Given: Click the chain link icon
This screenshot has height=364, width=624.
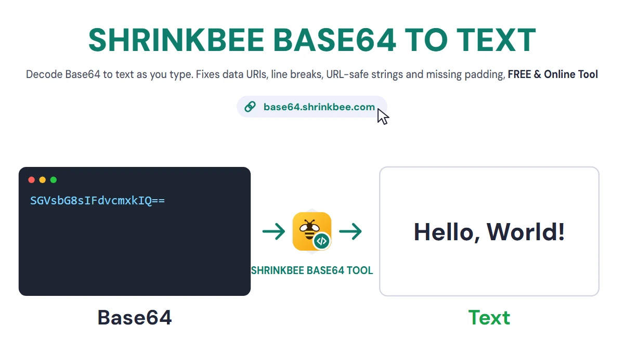Looking at the screenshot, I should pos(250,107).
